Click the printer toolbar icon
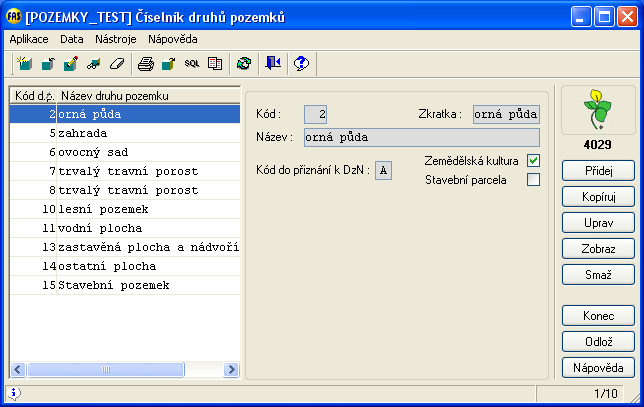 [x=146, y=64]
